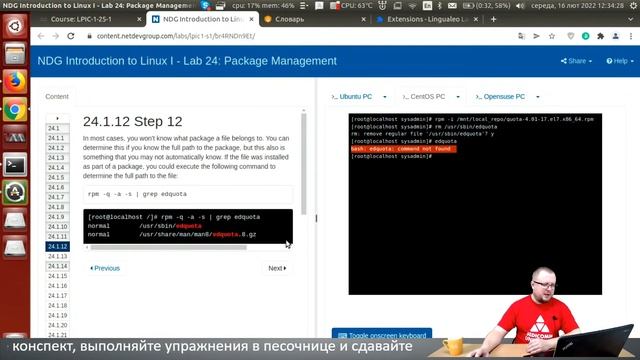Open browser extensions puzzle icon
Image resolution: width=640 pixels, height=360 pixels.
click(x=600, y=36)
